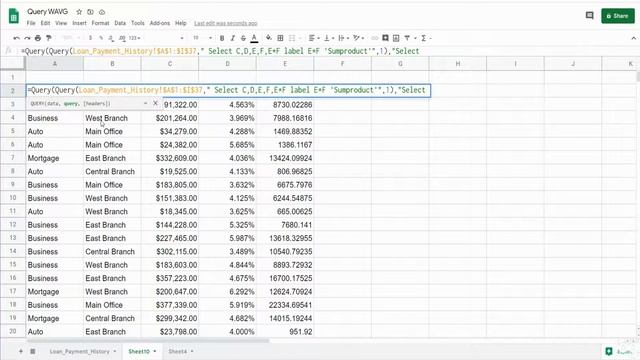
Task: Click the Borders icon
Action: (x=280, y=38)
